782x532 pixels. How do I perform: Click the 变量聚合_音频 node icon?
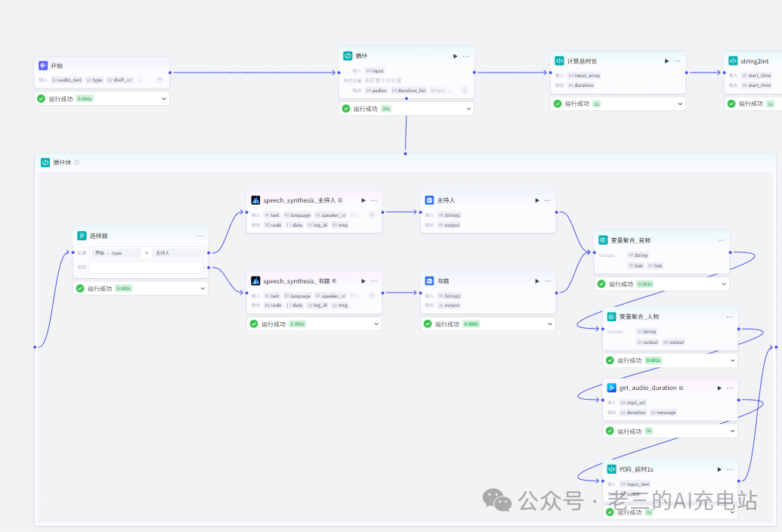tap(603, 240)
